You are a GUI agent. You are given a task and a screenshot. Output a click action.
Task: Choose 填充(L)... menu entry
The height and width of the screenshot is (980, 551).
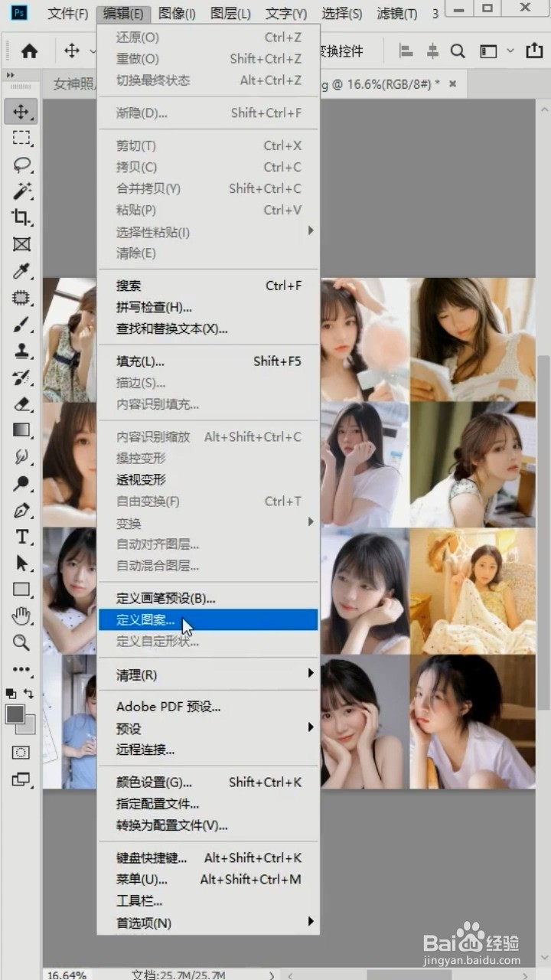coord(208,361)
